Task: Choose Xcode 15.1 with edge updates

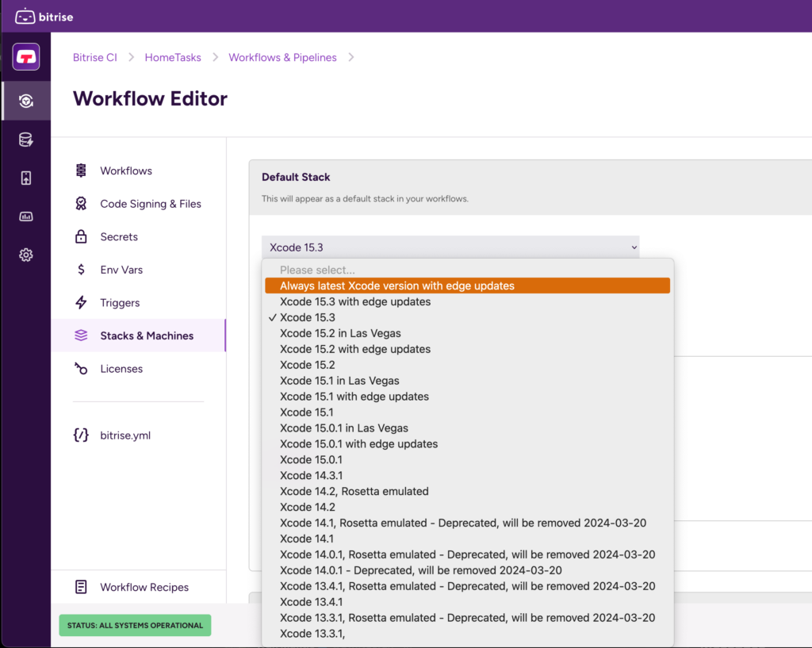Action: 467,397
